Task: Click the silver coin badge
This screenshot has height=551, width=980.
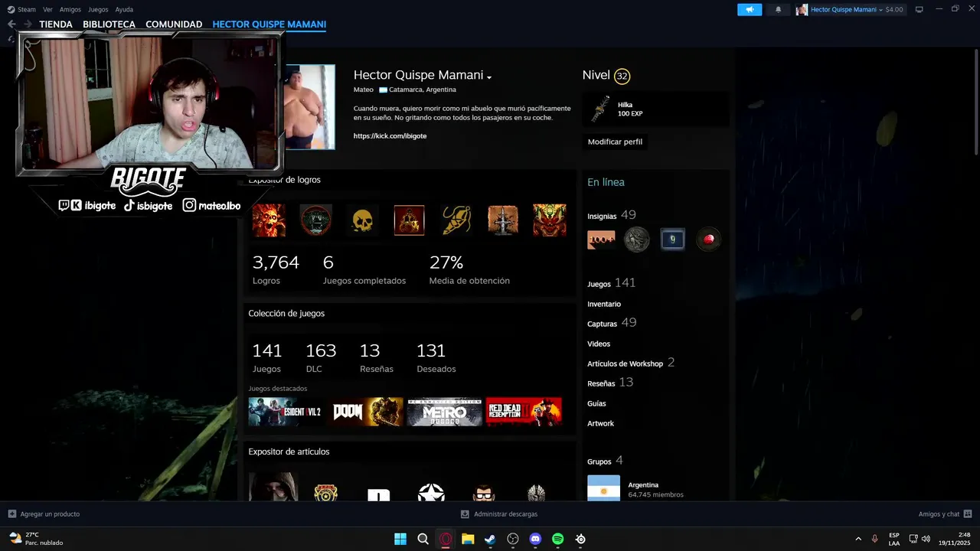Action: [x=636, y=240]
